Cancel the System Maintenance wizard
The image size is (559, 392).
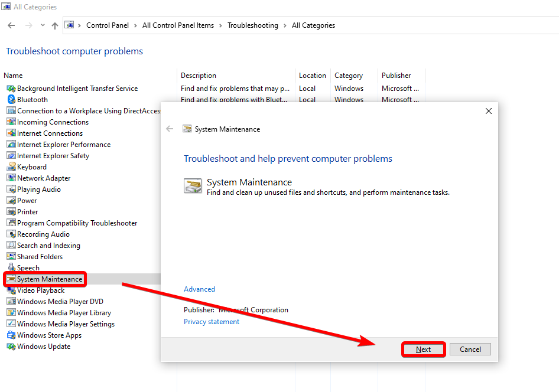pos(470,349)
